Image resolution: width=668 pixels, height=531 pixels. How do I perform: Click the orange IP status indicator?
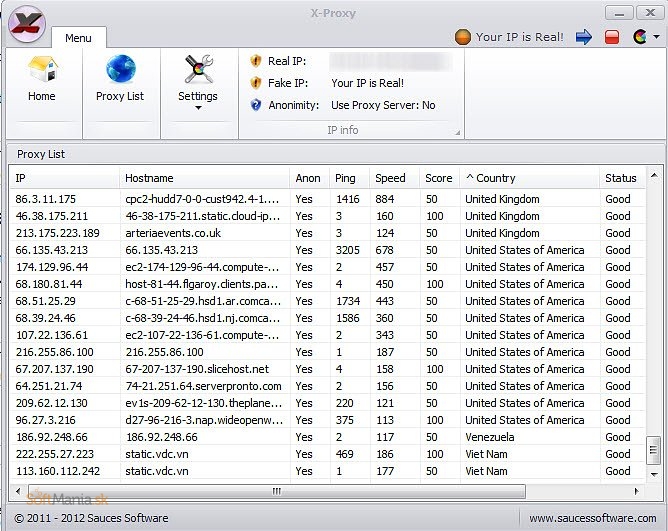click(463, 37)
